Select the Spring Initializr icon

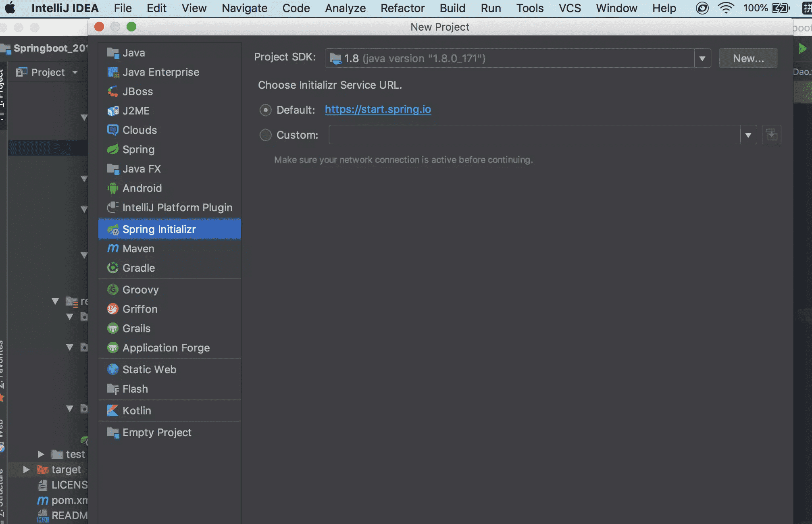pyautogui.click(x=113, y=229)
